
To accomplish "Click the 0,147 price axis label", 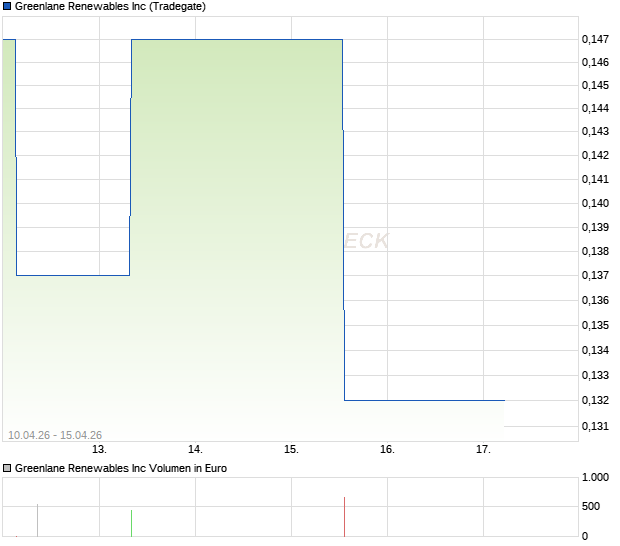I will click(x=595, y=39).
